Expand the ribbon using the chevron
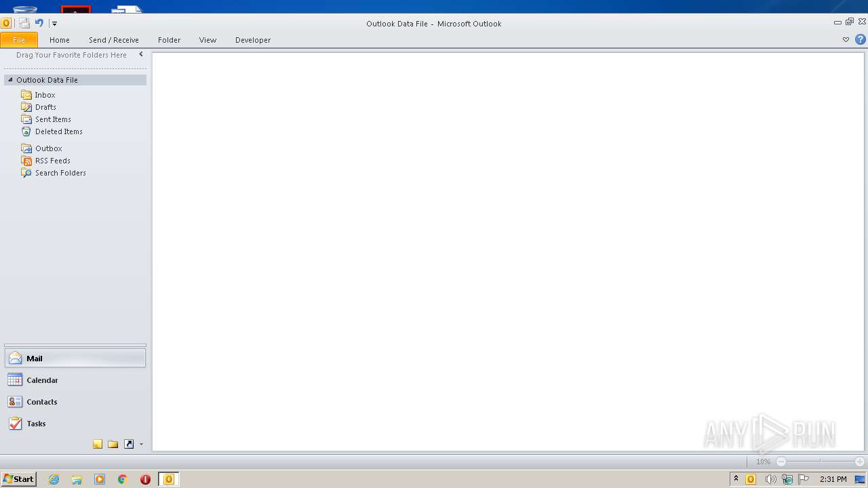Image resolution: width=868 pixels, height=488 pixels. pyautogui.click(x=846, y=40)
